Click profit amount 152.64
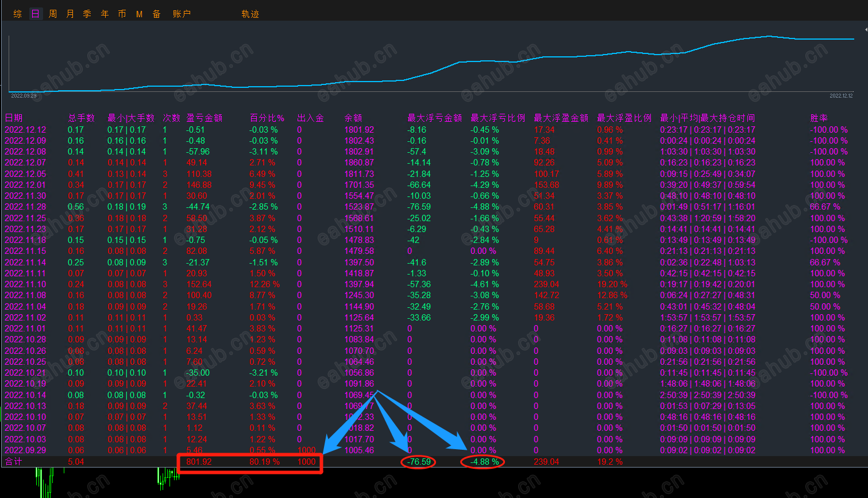The width and height of the screenshot is (868, 498). tap(199, 284)
